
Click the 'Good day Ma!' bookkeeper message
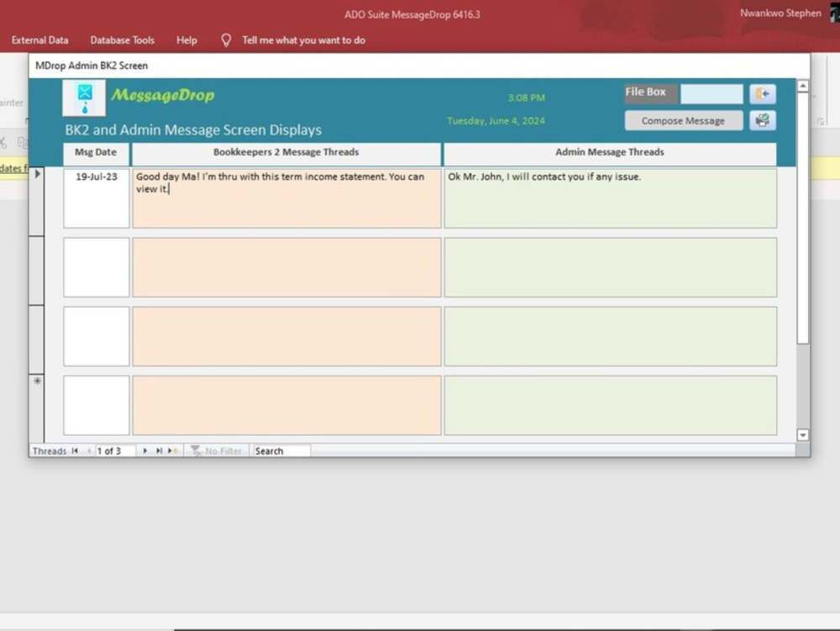pos(286,198)
